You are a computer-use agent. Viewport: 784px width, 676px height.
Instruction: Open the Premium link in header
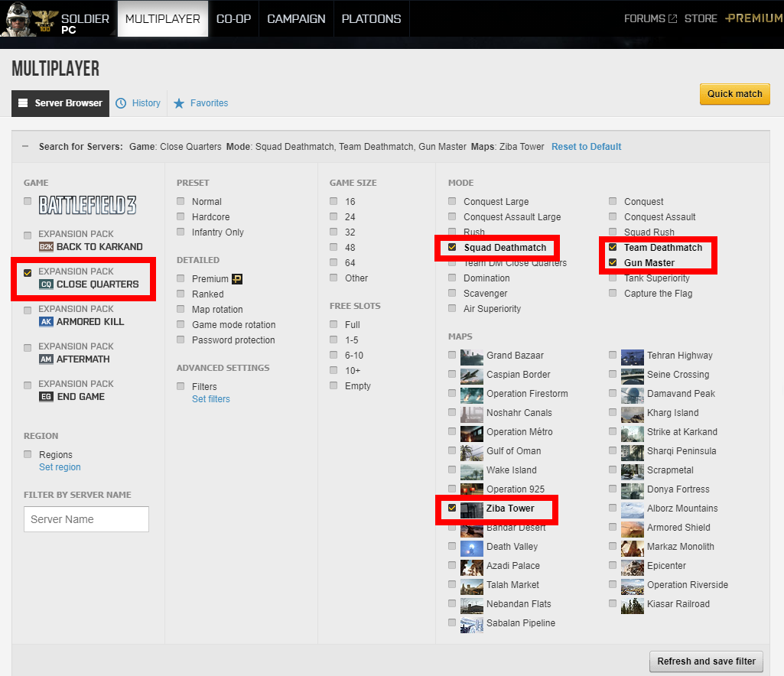(754, 18)
